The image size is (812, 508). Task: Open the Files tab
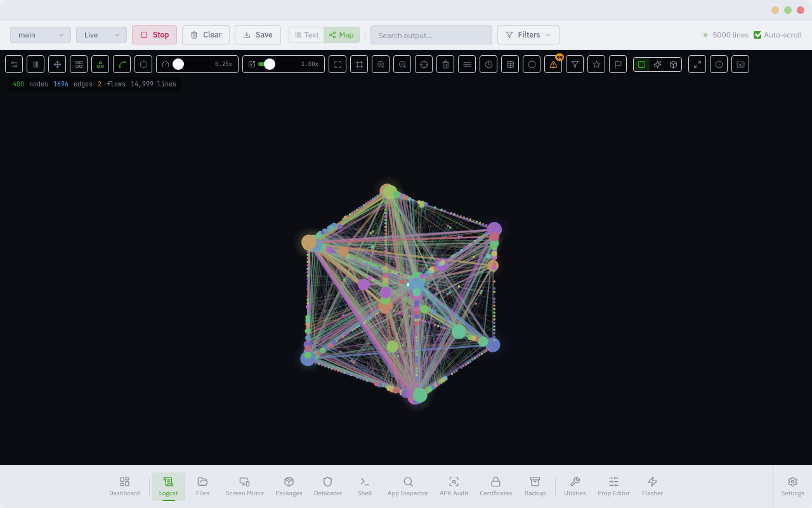(202, 486)
